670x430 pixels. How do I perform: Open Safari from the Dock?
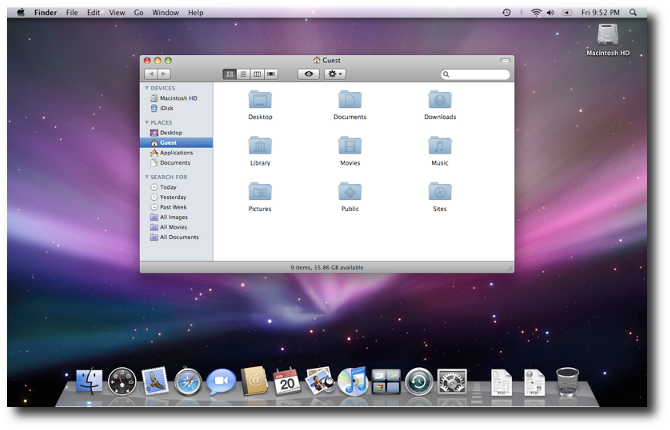(188, 381)
